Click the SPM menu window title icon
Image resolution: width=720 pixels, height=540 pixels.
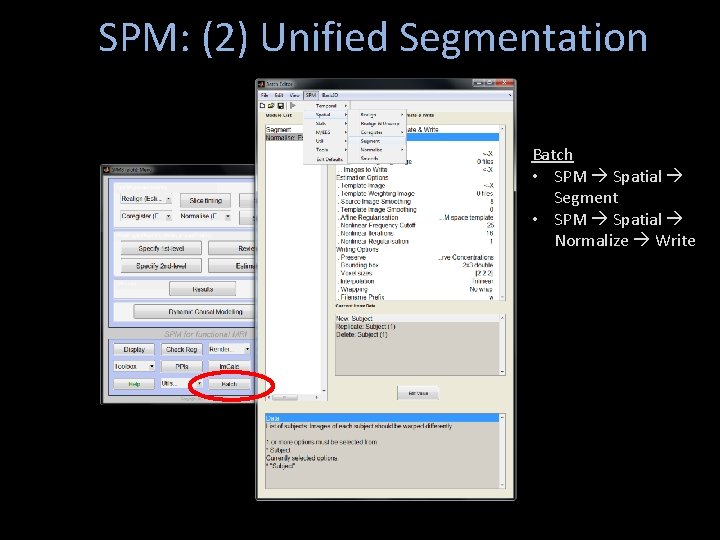107,169
